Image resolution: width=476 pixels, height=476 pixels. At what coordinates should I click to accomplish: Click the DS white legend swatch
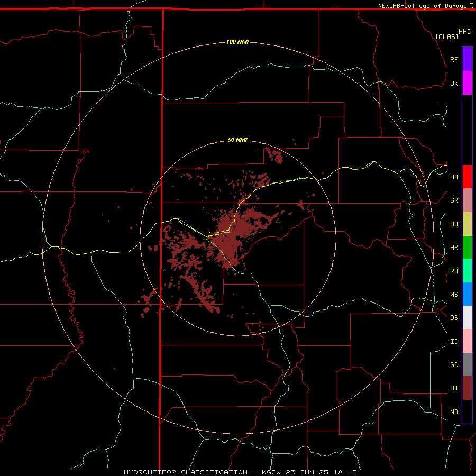click(467, 317)
